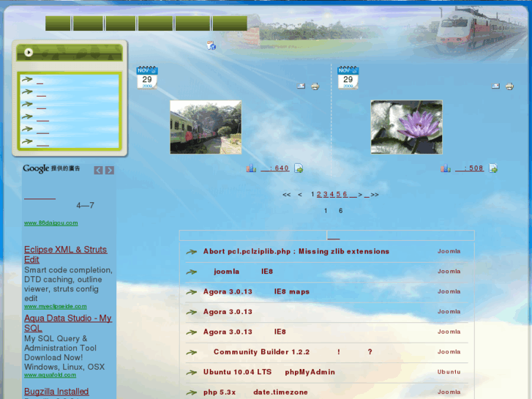Click the Nov 29 calendar icon above the train photo

[x=147, y=78]
